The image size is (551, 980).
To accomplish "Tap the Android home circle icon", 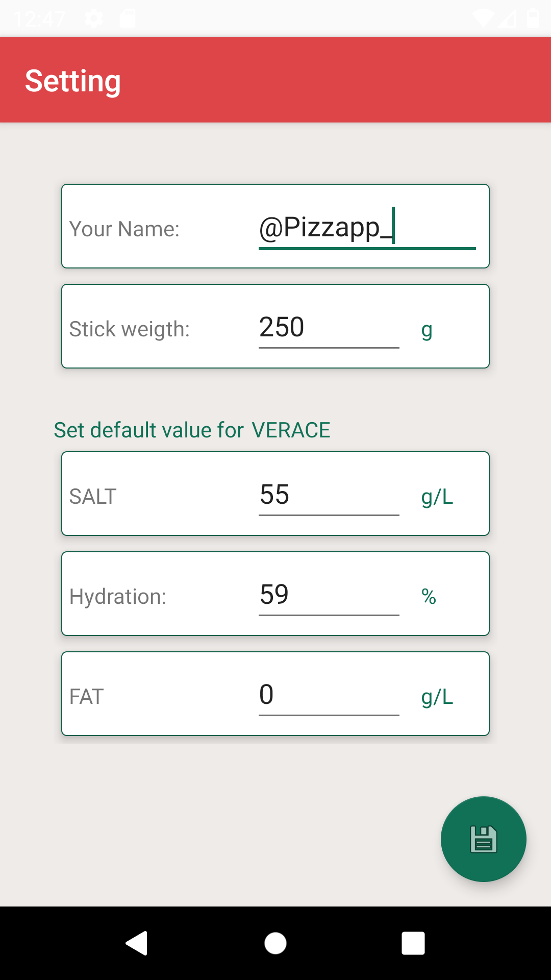I will pyautogui.click(x=275, y=943).
